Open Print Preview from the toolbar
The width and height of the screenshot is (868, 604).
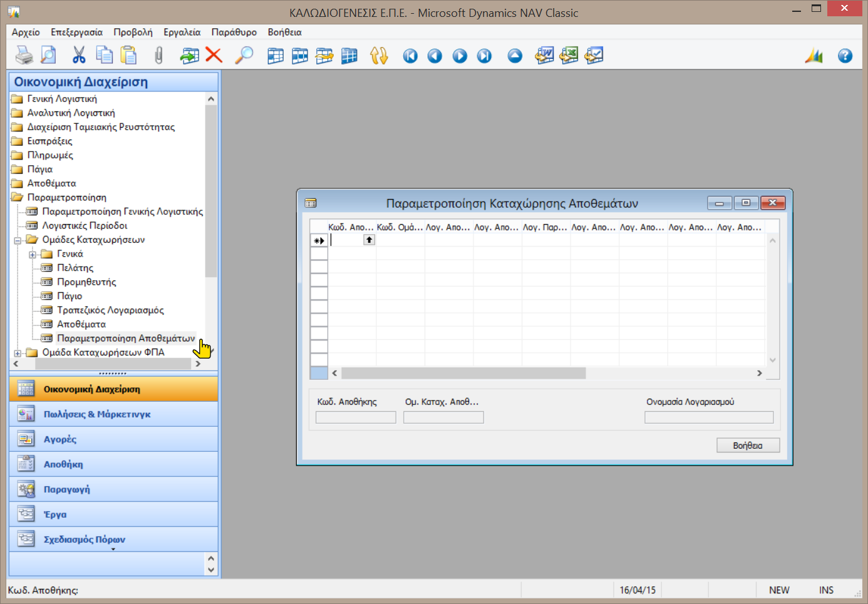tap(48, 56)
